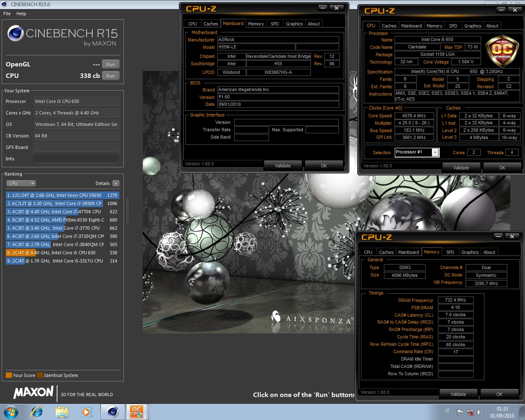
Task: Open About tab in the Memory CPU-Z window
Action: point(489,252)
